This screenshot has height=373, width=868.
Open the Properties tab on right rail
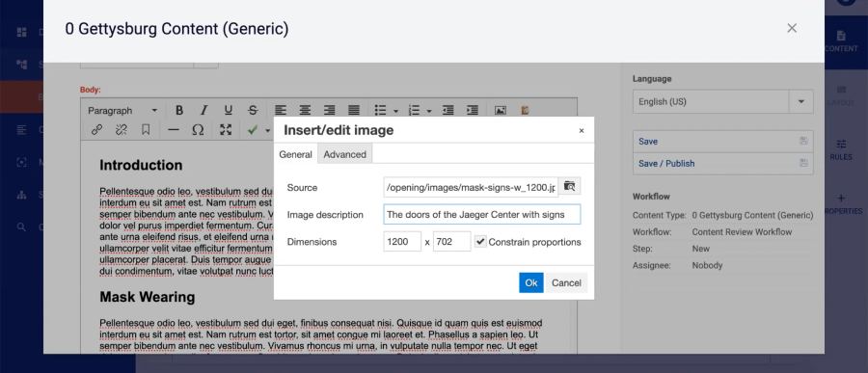point(841,203)
